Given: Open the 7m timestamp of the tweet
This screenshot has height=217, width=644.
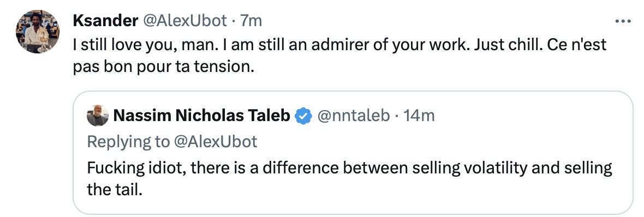Looking at the screenshot, I should 251,21.
